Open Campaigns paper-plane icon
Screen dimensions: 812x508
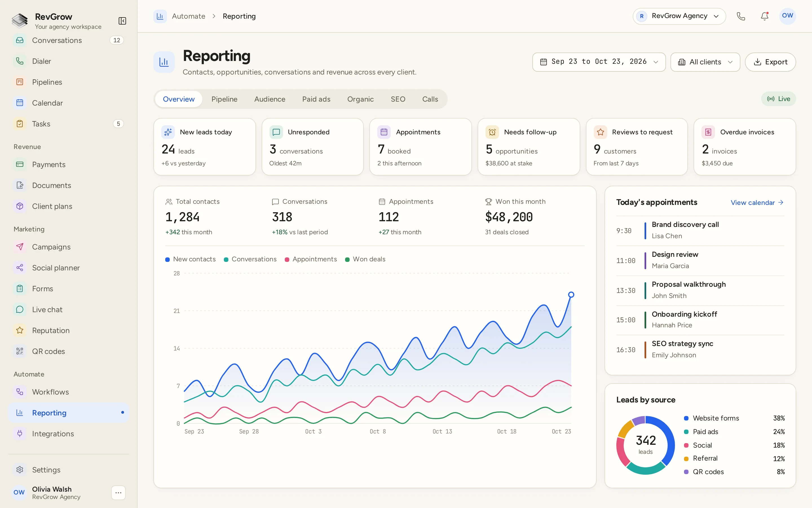[20, 247]
